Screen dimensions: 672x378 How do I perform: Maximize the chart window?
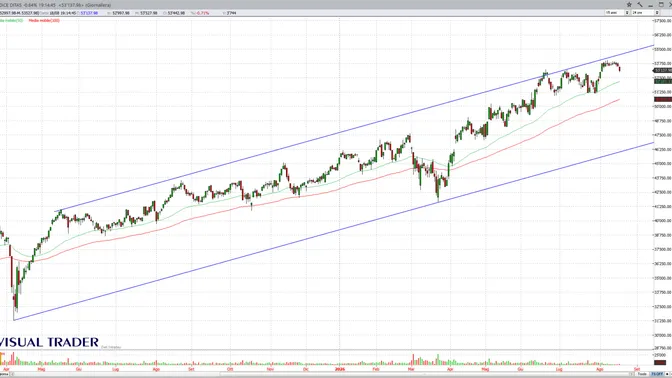661,5
